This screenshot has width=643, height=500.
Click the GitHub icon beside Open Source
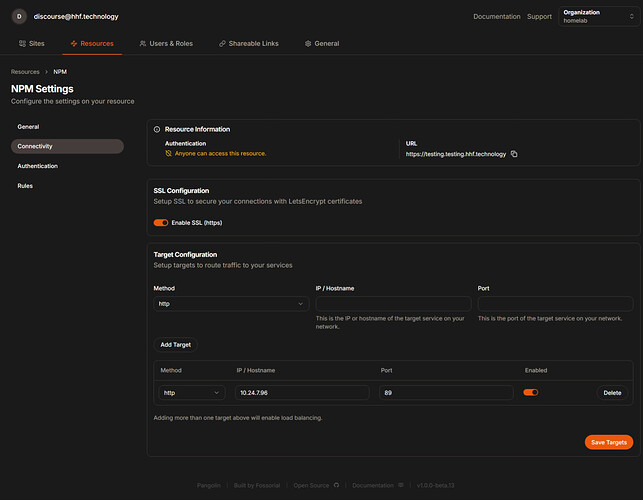click(x=336, y=485)
